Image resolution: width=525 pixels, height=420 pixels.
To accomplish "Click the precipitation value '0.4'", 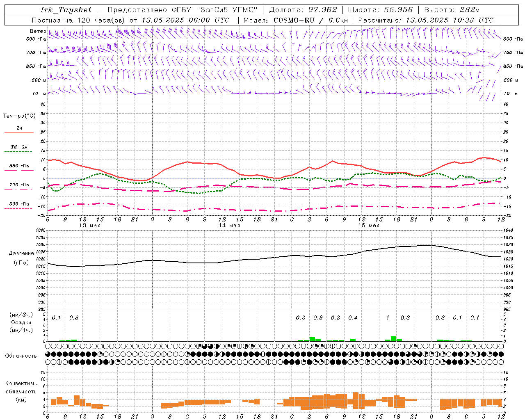I will [353, 317].
